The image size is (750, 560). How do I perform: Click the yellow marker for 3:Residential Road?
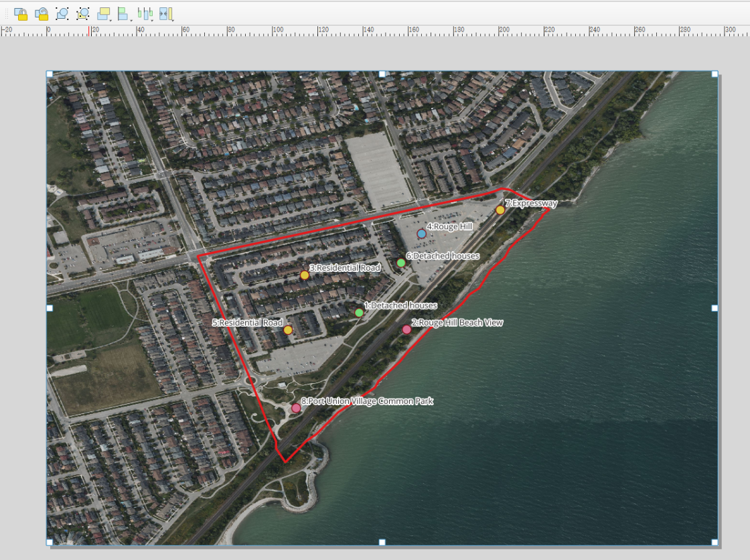click(305, 275)
